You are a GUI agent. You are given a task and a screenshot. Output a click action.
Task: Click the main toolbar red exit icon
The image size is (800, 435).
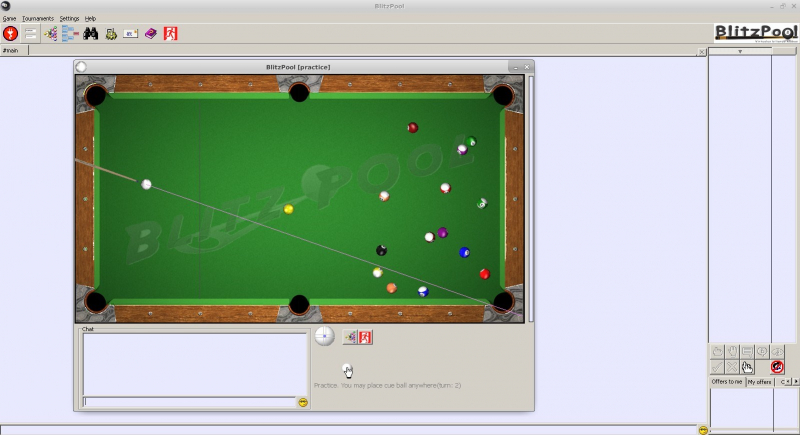[x=170, y=34]
